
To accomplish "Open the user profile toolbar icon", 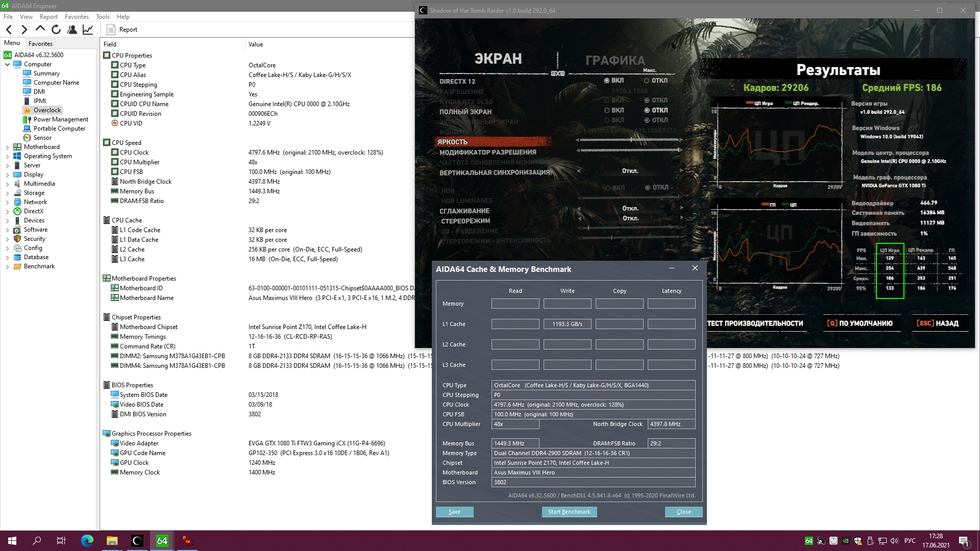I will [x=72, y=30].
